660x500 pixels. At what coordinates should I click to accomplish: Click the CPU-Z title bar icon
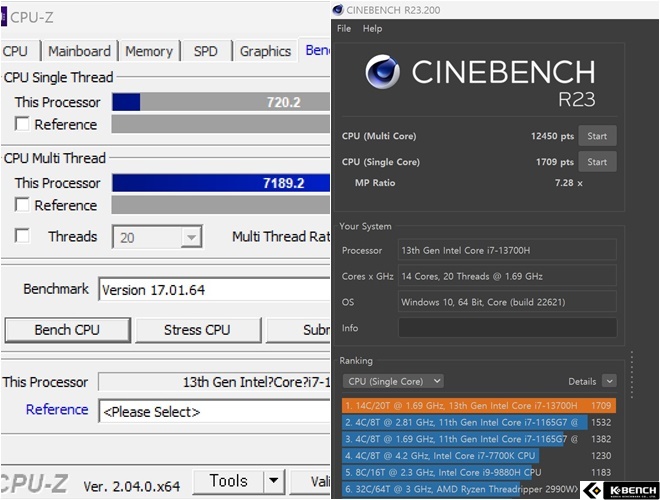pyautogui.click(x=3, y=17)
